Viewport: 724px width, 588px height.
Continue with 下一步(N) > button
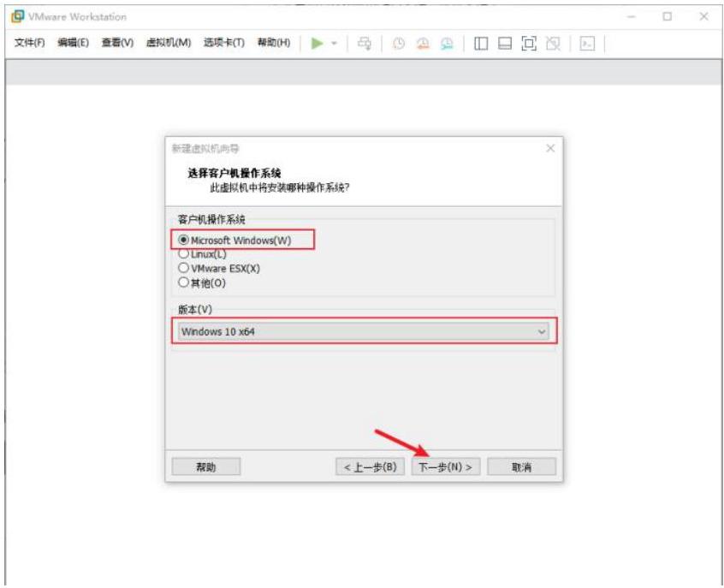[446, 467]
